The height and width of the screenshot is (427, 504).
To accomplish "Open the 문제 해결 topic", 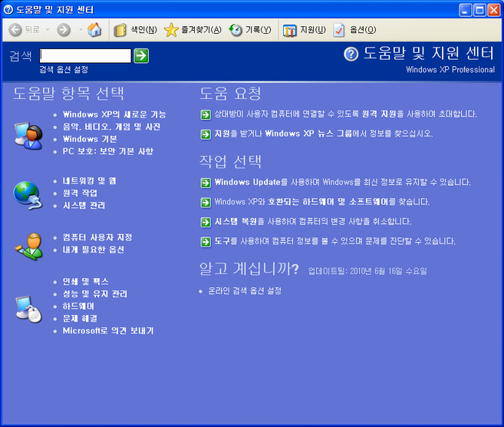I will click(x=80, y=318).
